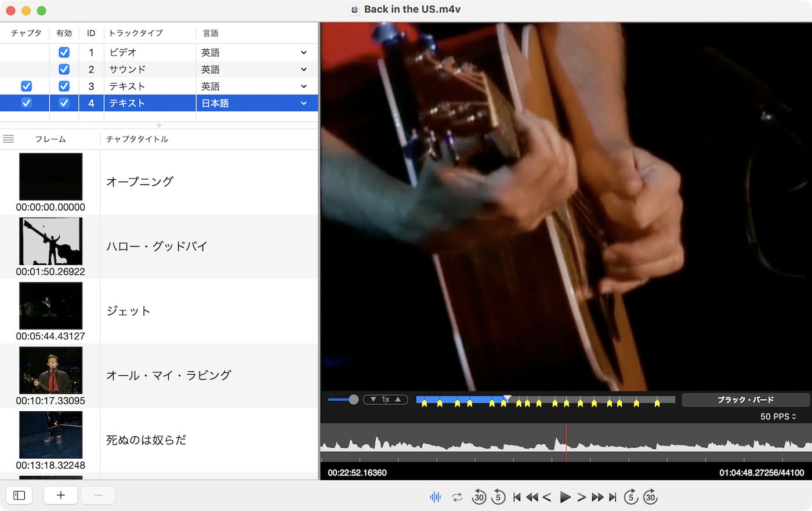The width and height of the screenshot is (812, 511).
Task: Select the オープニング chapter thumbnail
Action: (50, 177)
